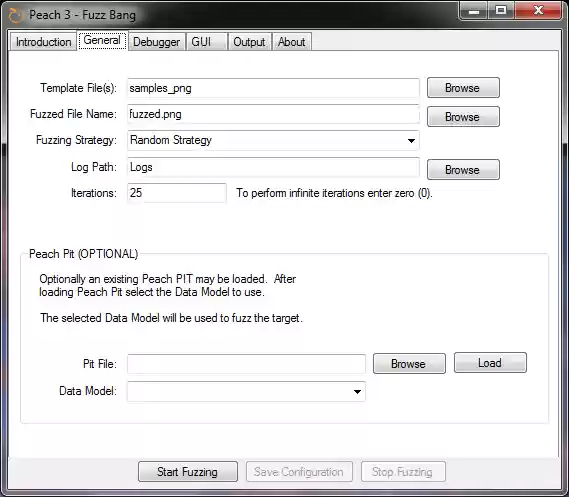Click the Peach Pit (OPTIONAL) group label

(83, 254)
